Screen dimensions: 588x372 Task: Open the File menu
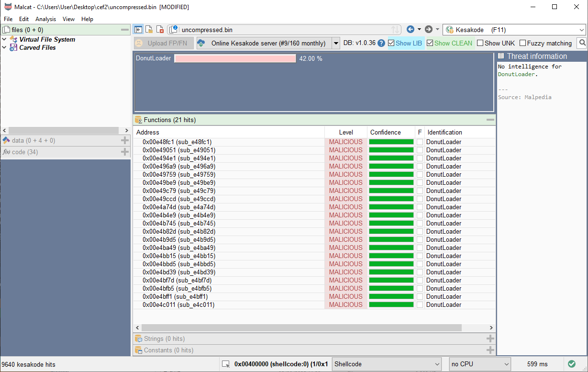pos(8,19)
